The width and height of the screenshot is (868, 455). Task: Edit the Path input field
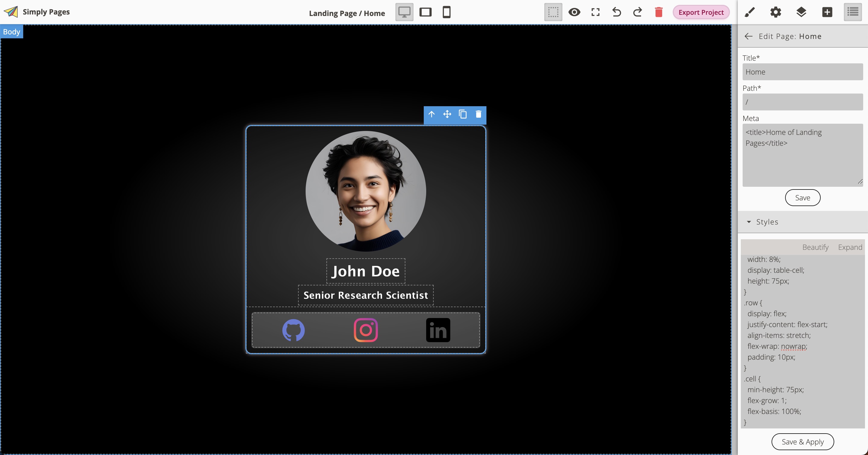click(x=802, y=102)
